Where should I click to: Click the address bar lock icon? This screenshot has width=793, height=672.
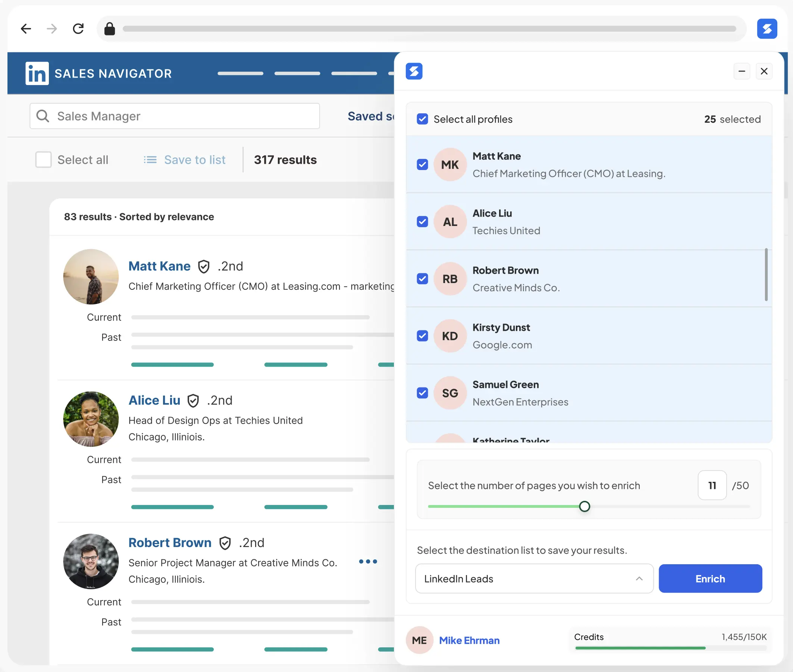(x=110, y=29)
